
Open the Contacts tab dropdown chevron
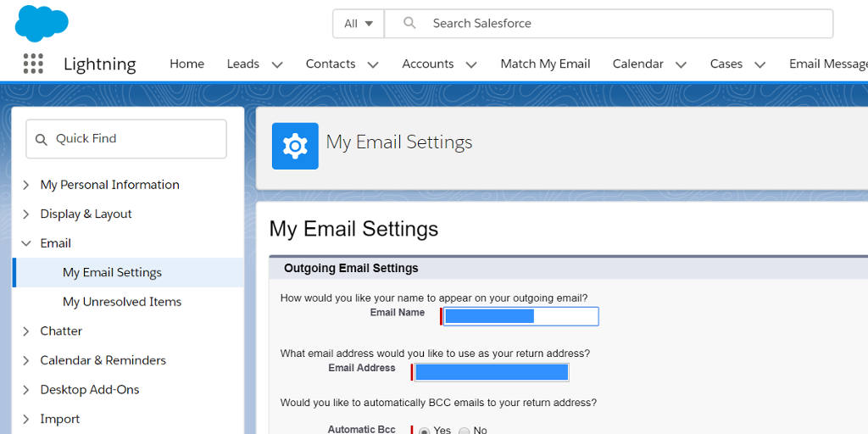coord(373,64)
